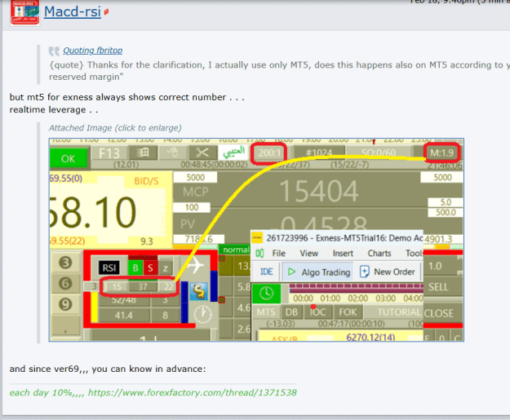The height and width of the screenshot is (420, 510).
Task: Click the #1024 label in the panel
Action: tap(319, 153)
